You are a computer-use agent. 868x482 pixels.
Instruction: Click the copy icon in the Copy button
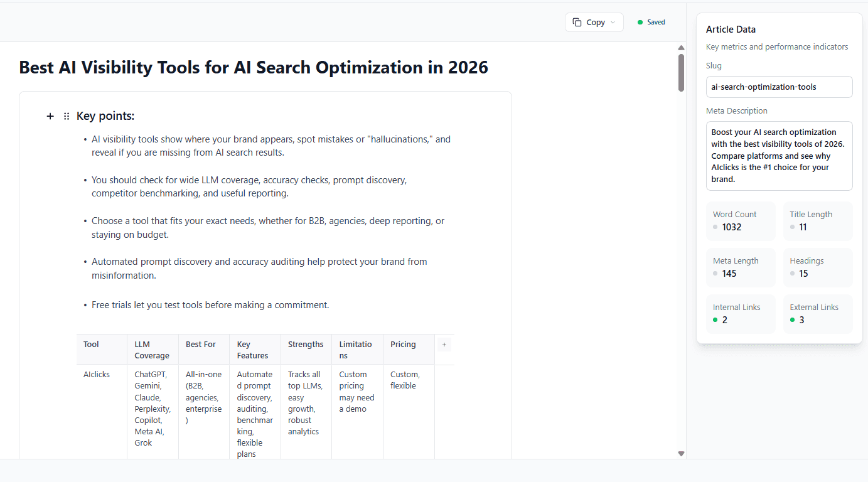577,22
